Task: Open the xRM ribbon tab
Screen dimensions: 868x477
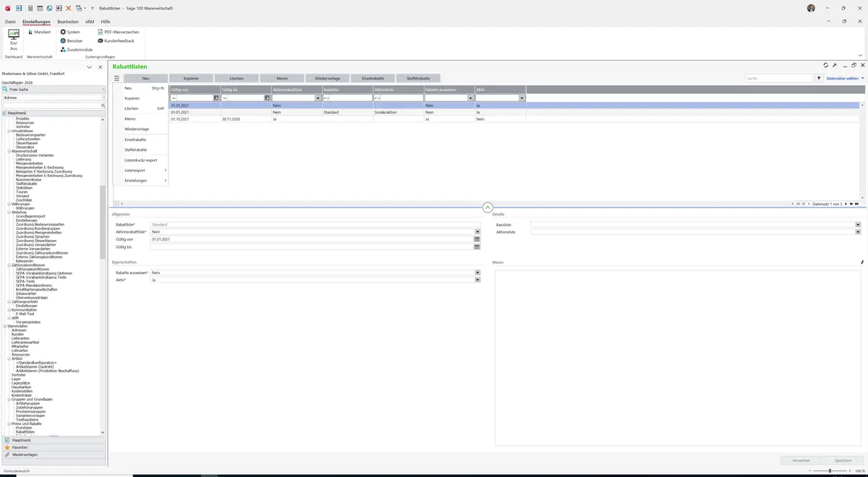Action: pos(90,22)
